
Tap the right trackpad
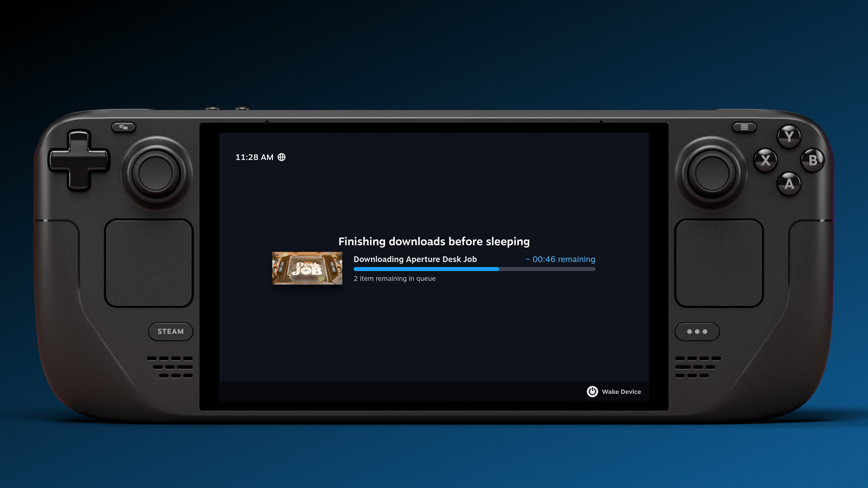click(x=719, y=262)
